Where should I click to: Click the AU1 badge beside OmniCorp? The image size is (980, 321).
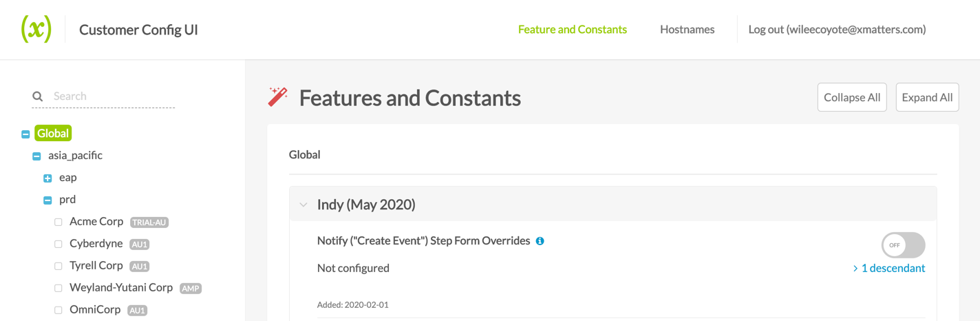tap(138, 311)
